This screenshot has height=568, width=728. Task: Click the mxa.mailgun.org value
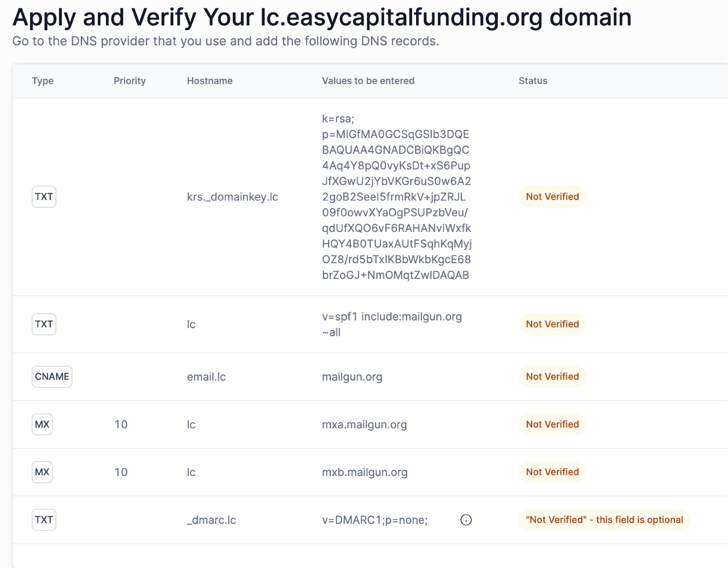click(x=364, y=424)
